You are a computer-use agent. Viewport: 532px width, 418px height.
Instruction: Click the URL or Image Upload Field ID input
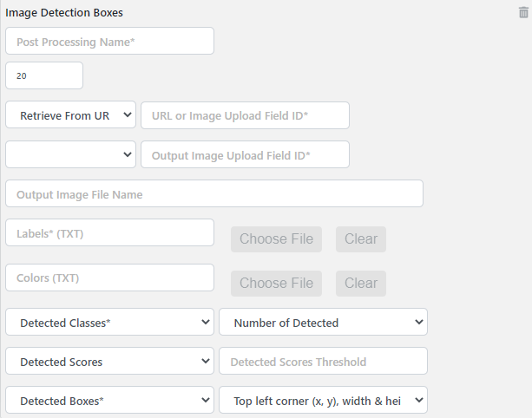pos(245,115)
